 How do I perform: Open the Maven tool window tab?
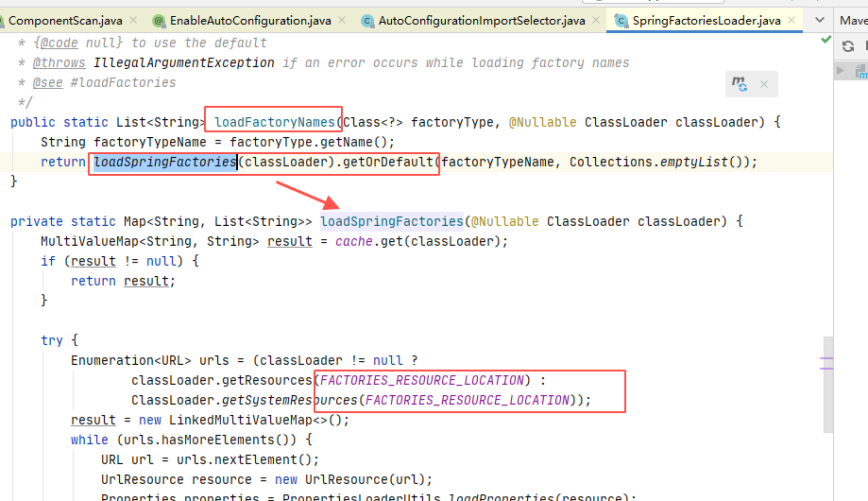point(853,21)
